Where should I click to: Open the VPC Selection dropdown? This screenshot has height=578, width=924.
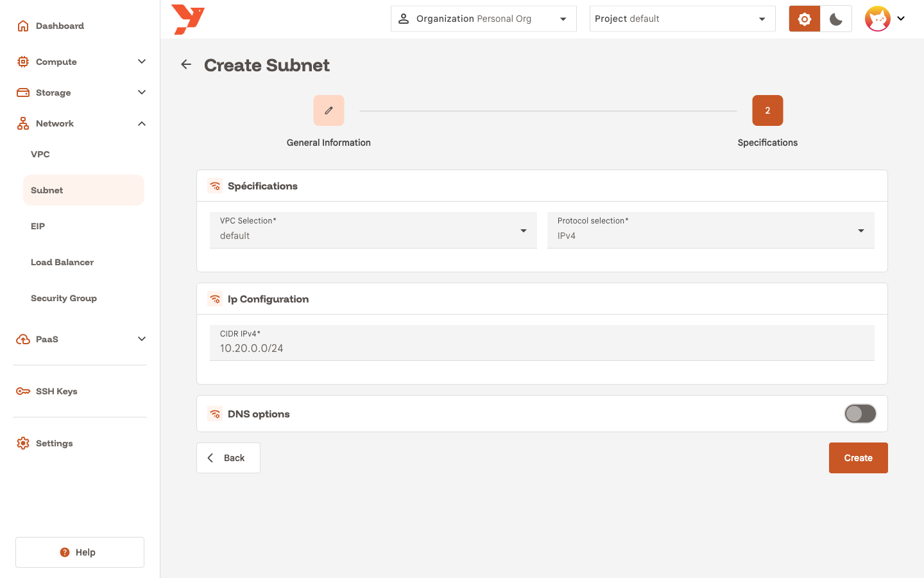tap(373, 230)
